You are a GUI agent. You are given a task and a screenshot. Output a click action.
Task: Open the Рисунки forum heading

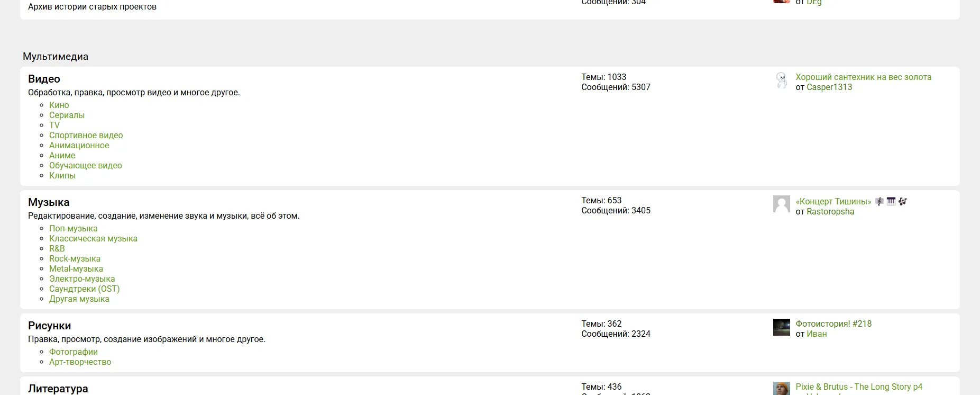click(x=49, y=326)
